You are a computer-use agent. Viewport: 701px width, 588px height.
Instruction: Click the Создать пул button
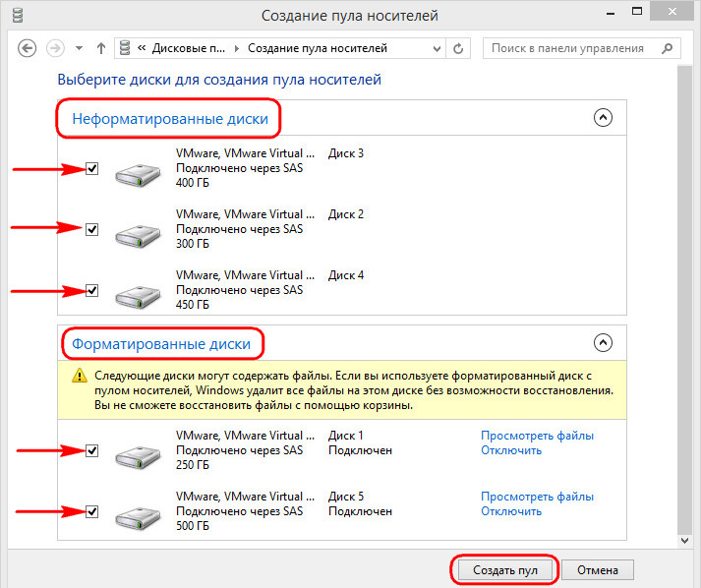pos(504,570)
